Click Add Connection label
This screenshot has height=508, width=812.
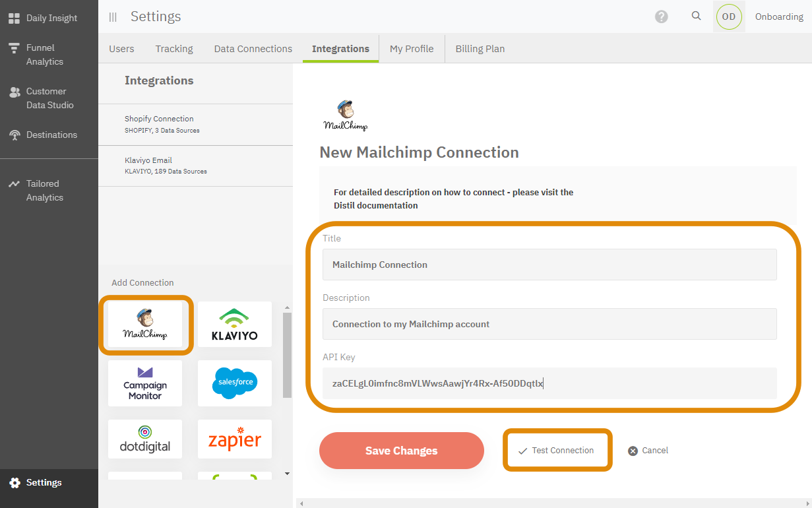(142, 282)
